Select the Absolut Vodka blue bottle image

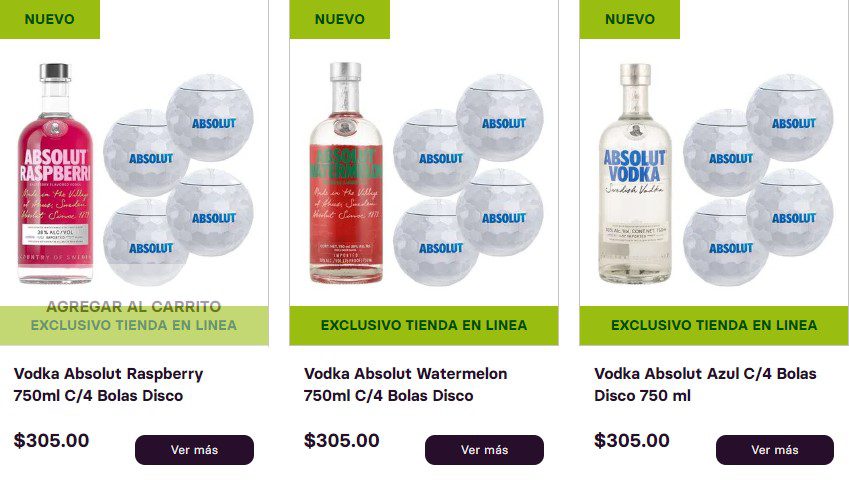click(x=635, y=173)
